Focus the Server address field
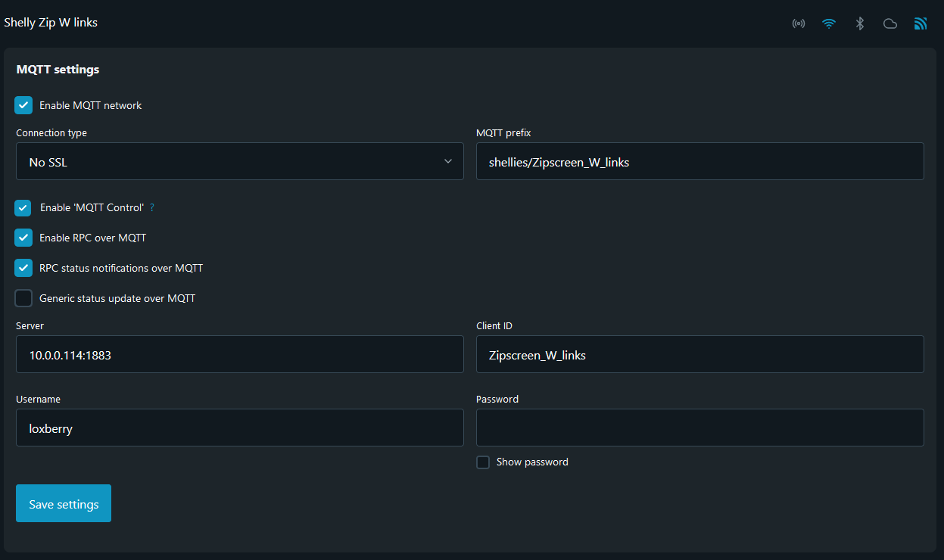Viewport: 944px width, 560px height. (239, 355)
